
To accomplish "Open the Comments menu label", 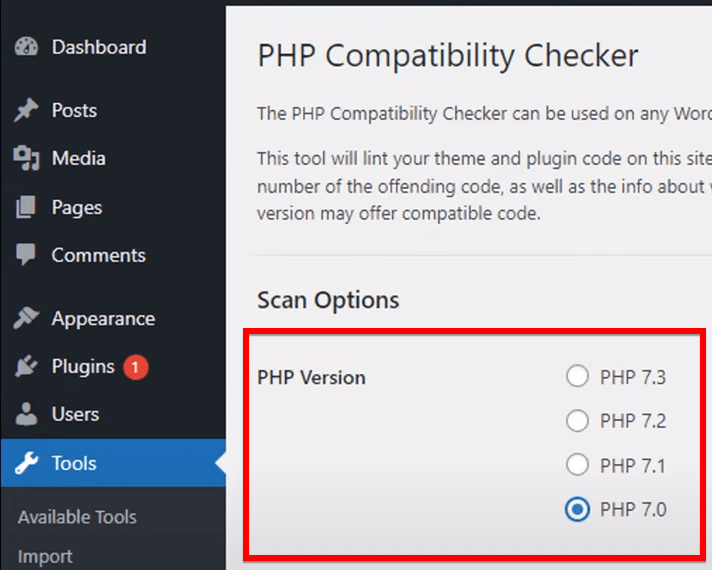I will tap(98, 255).
